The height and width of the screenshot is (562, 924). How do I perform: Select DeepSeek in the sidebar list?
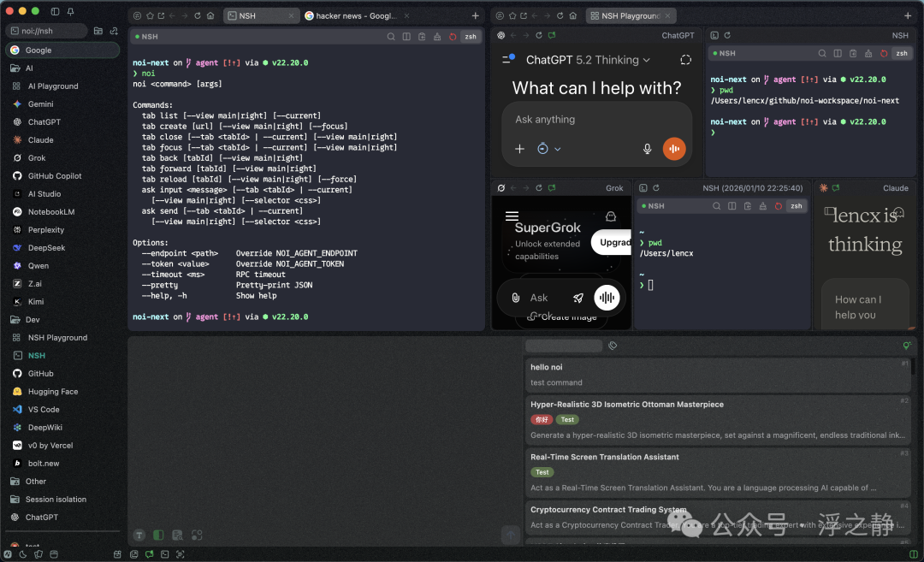coord(46,247)
